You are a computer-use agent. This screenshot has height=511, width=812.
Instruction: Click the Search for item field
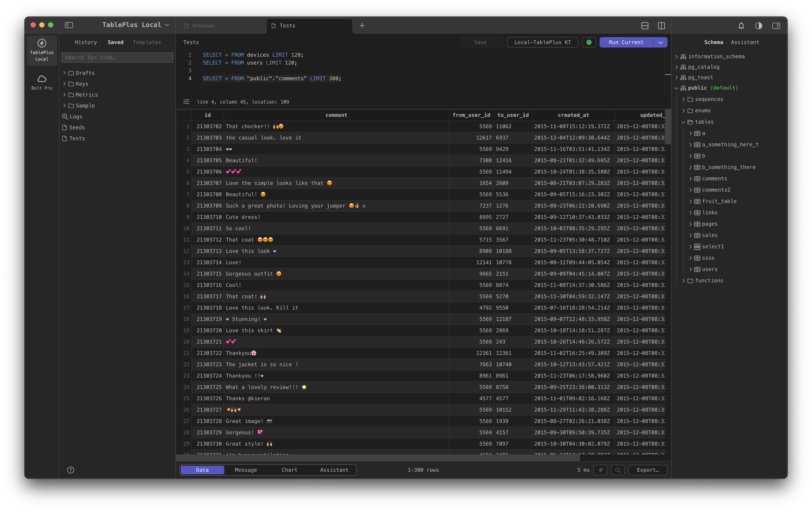117,58
